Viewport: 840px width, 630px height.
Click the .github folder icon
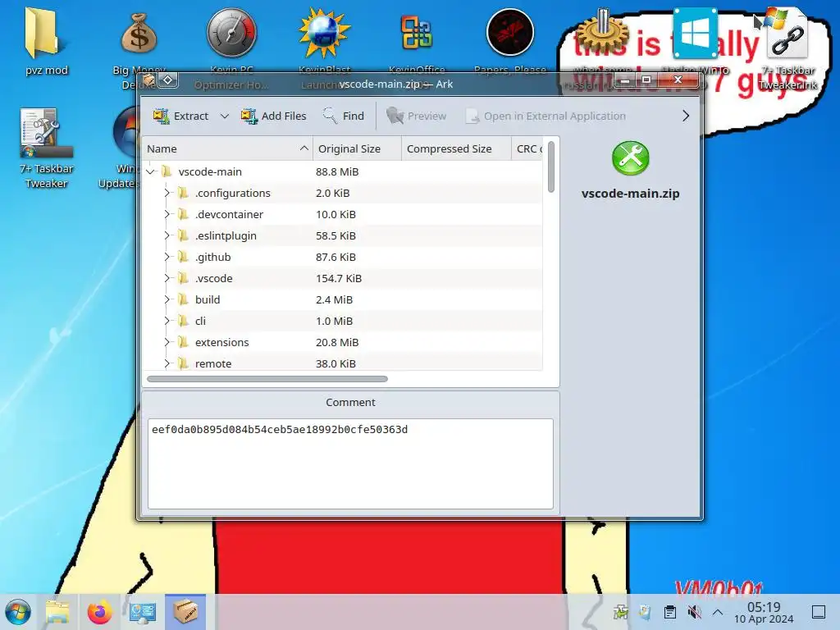183,257
